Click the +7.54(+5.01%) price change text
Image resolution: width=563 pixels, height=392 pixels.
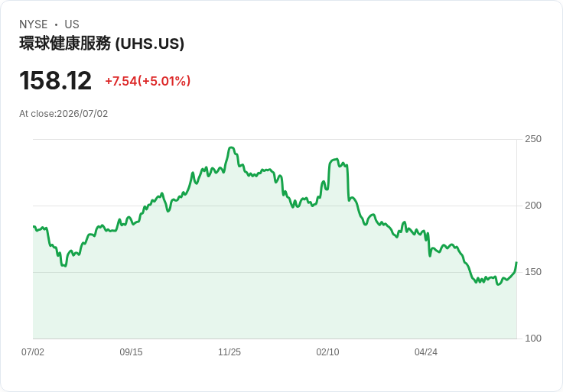tap(148, 81)
